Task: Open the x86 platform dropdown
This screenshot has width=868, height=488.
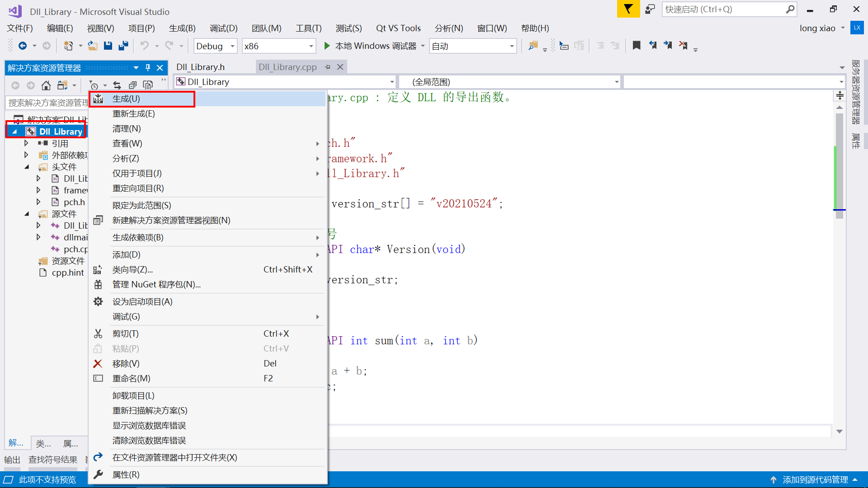Action: coord(311,46)
